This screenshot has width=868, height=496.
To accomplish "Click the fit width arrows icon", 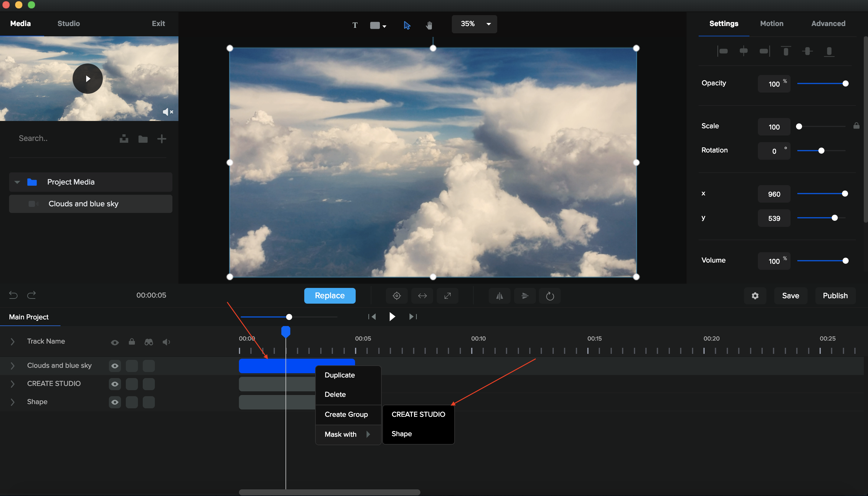I will [x=422, y=296].
